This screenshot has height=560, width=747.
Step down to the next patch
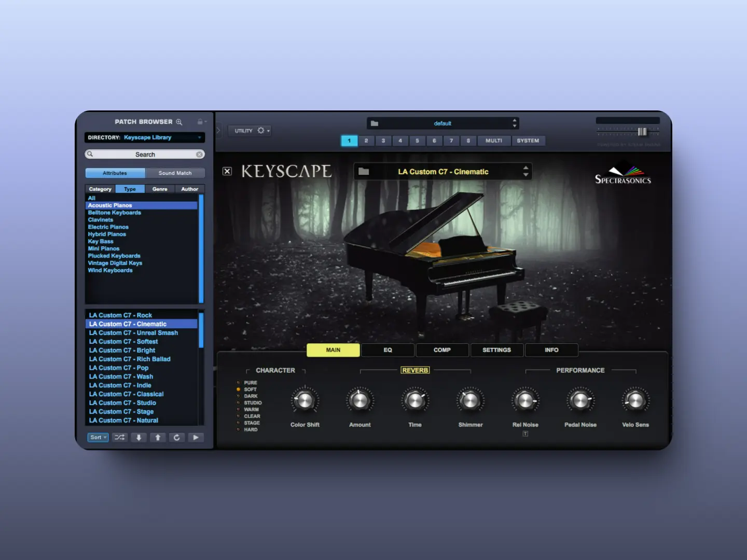pyautogui.click(x=139, y=438)
